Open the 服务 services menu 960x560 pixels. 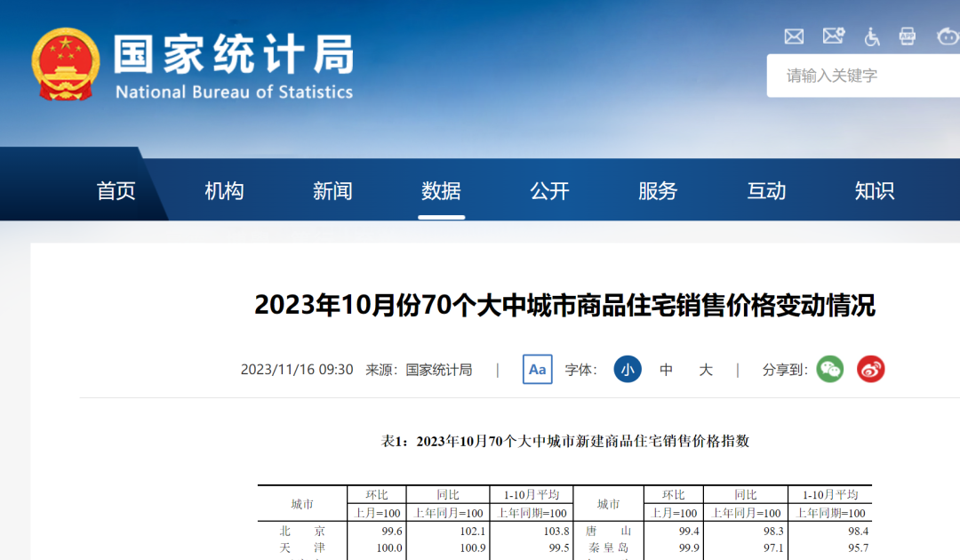click(x=658, y=190)
